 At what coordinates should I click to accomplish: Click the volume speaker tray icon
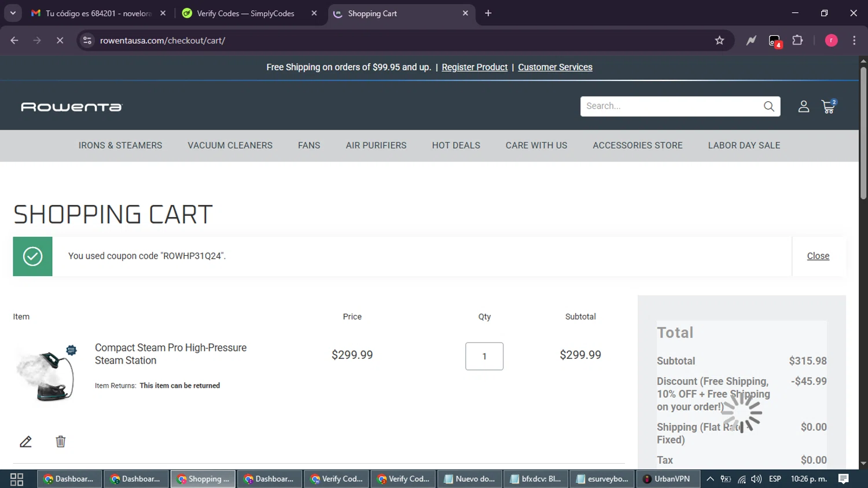[756, 479]
